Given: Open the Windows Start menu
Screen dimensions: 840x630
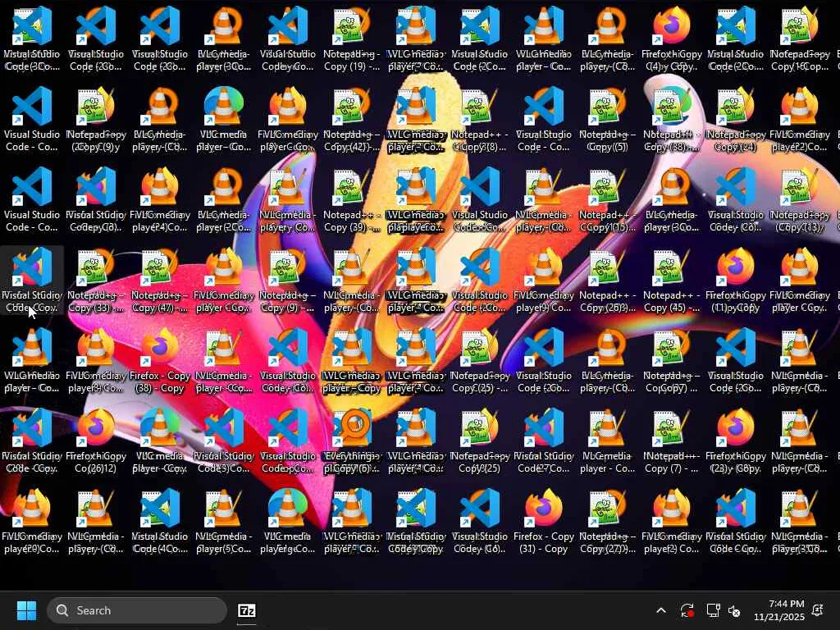Looking at the screenshot, I should point(26,610).
